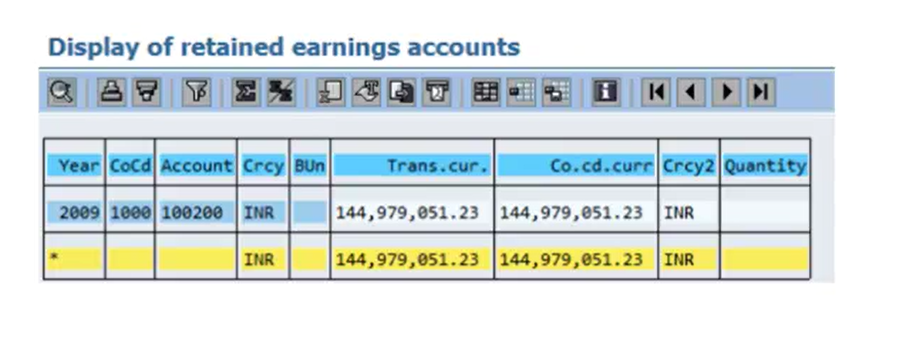Click the Save Layout icon
Screen dimensions: 923x363
(x=556, y=92)
